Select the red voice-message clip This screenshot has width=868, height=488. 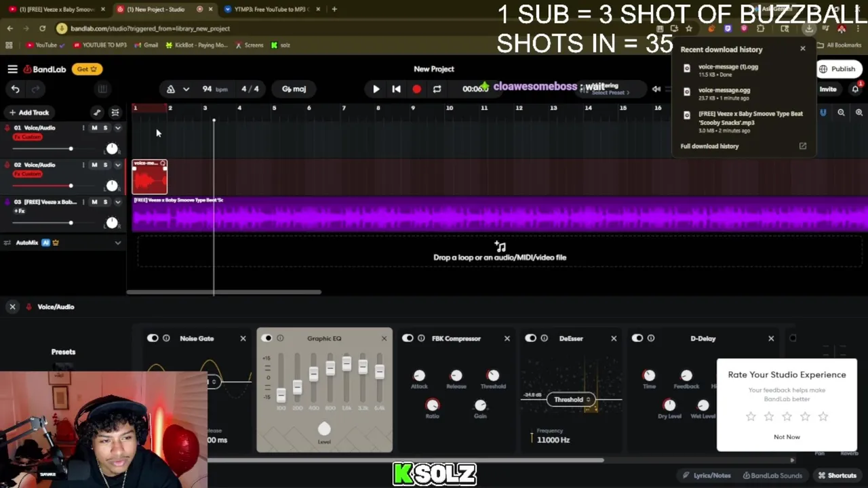click(150, 177)
